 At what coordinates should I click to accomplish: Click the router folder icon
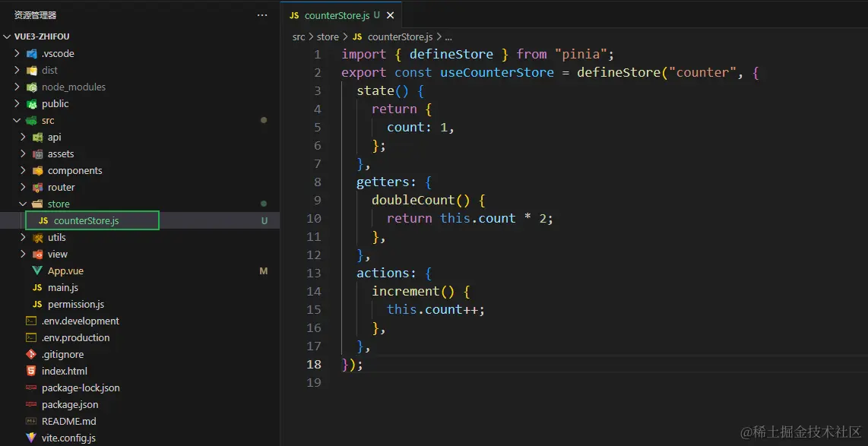coord(38,187)
